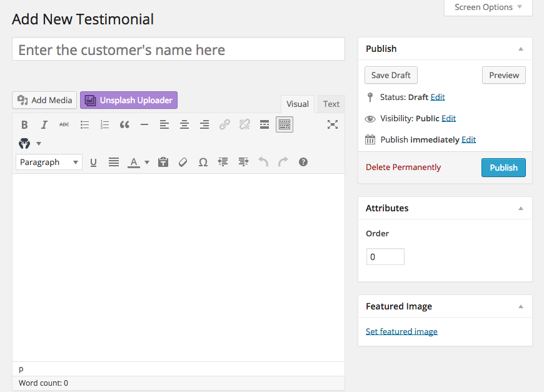Save the testimonial as draft
The height and width of the screenshot is (392, 544).
(x=391, y=75)
